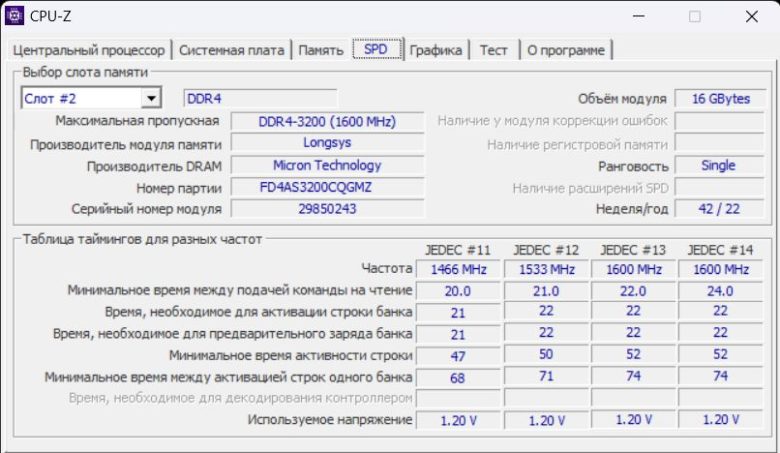This screenshot has width=780, height=453.
Task: Click the Используемое напряжение label
Action: coord(330,420)
